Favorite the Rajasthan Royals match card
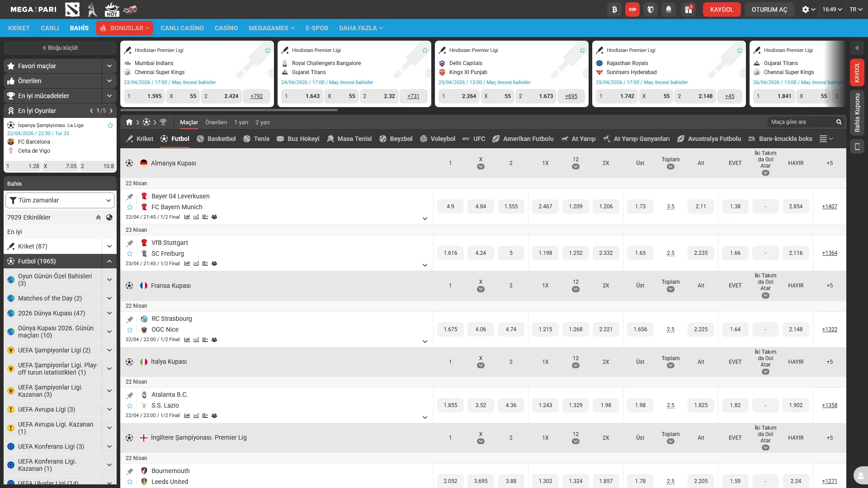Viewport: 868px width, 488px height. pyautogui.click(x=740, y=50)
